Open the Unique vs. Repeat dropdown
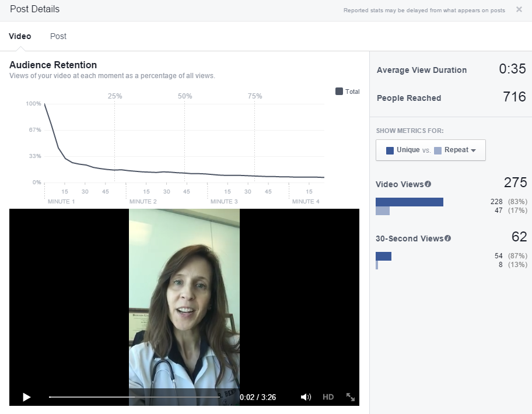Image resolution: width=532 pixels, height=414 pixels. point(430,150)
